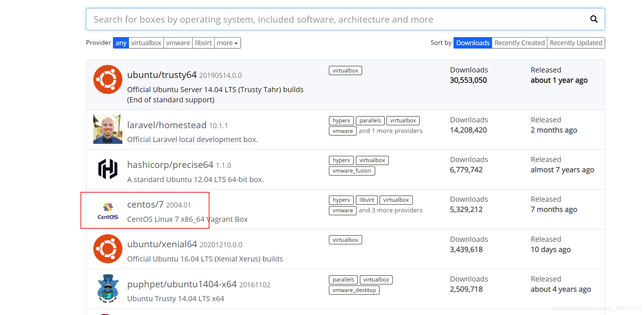The width and height of the screenshot is (644, 315).
Task: Click 'almost 7 years ago' release date
Action: (x=562, y=170)
